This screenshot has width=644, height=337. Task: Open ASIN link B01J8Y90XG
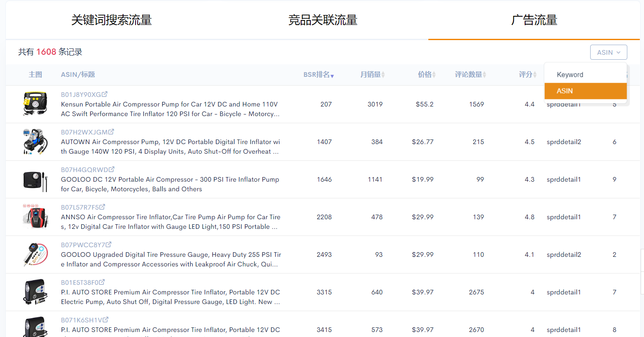[x=81, y=94]
